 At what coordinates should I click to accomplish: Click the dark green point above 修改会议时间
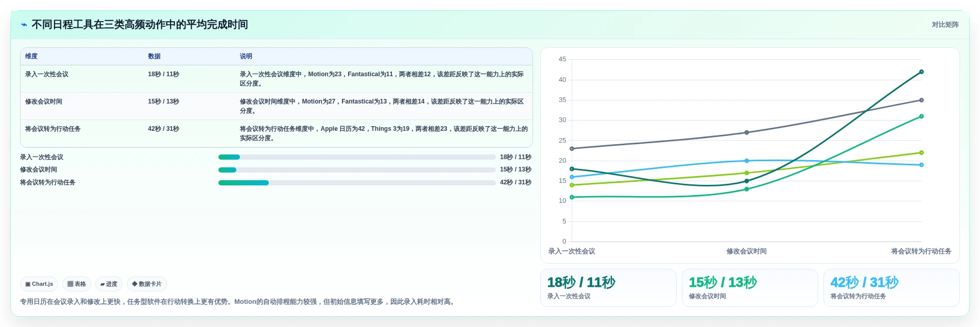coord(747,181)
